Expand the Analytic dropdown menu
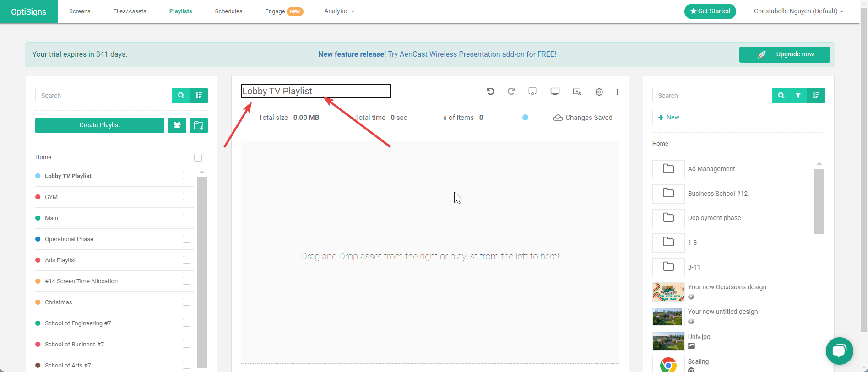868x372 pixels. [x=339, y=11]
